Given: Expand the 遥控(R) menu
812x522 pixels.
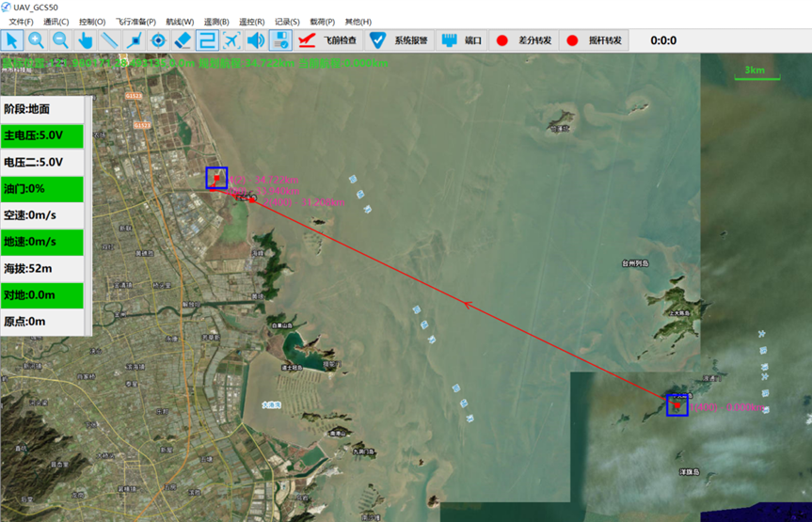Looking at the screenshot, I should (x=252, y=22).
